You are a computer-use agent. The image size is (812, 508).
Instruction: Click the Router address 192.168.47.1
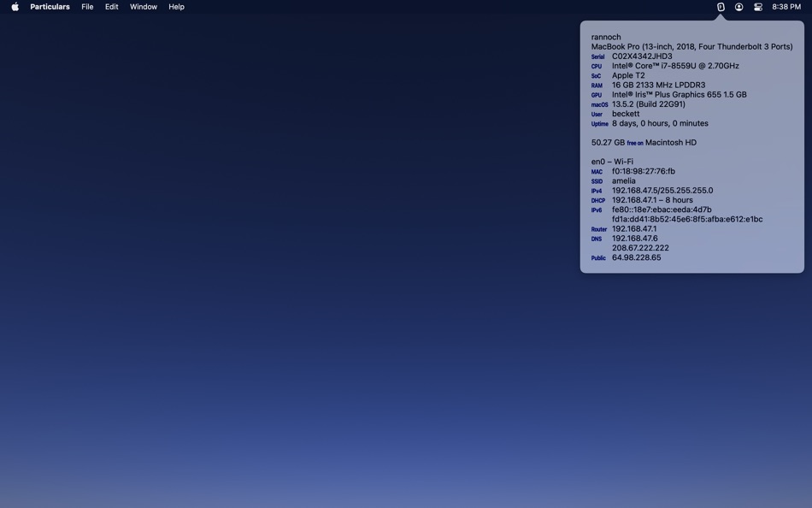pyautogui.click(x=634, y=228)
